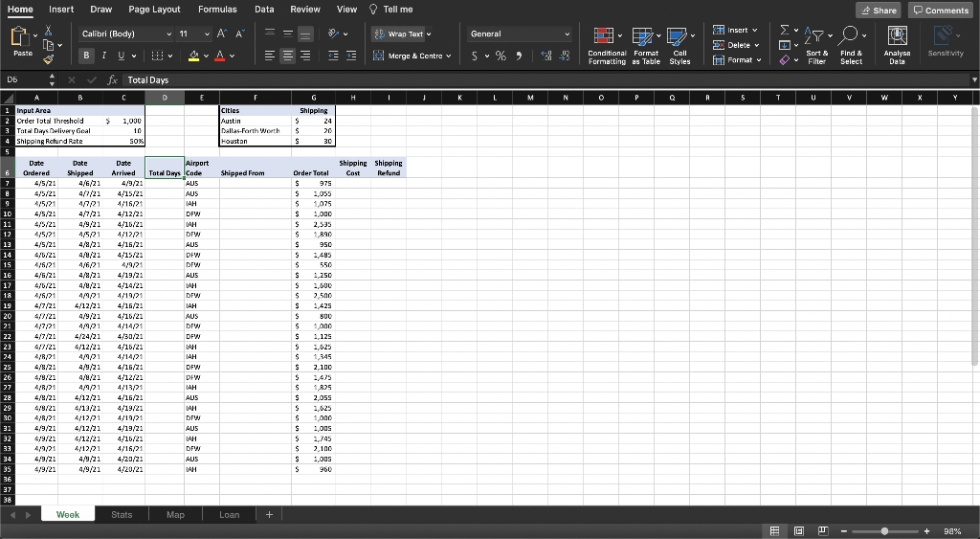Click the Analyse Data icon
Viewport: 980px width, 539px height.
[897, 36]
